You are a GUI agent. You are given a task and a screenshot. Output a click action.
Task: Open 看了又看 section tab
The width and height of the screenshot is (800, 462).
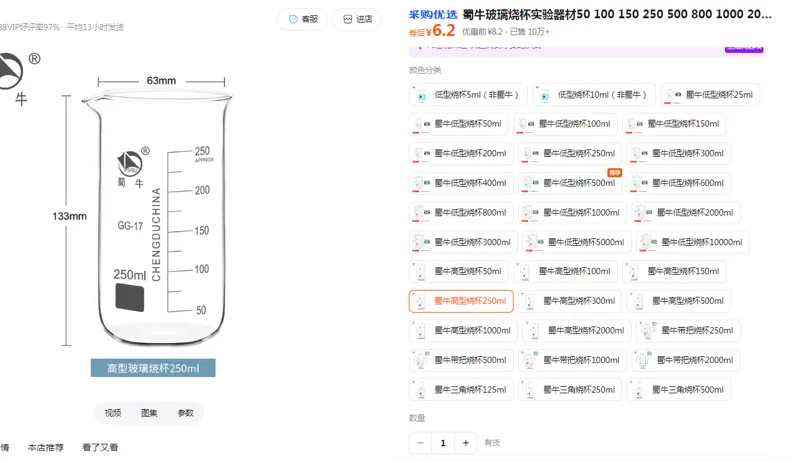[x=100, y=448]
